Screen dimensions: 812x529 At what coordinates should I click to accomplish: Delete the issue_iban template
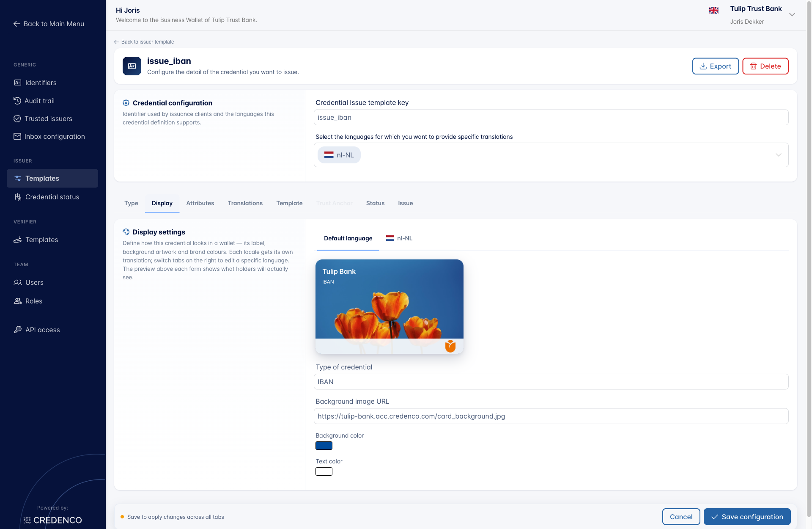click(x=765, y=66)
